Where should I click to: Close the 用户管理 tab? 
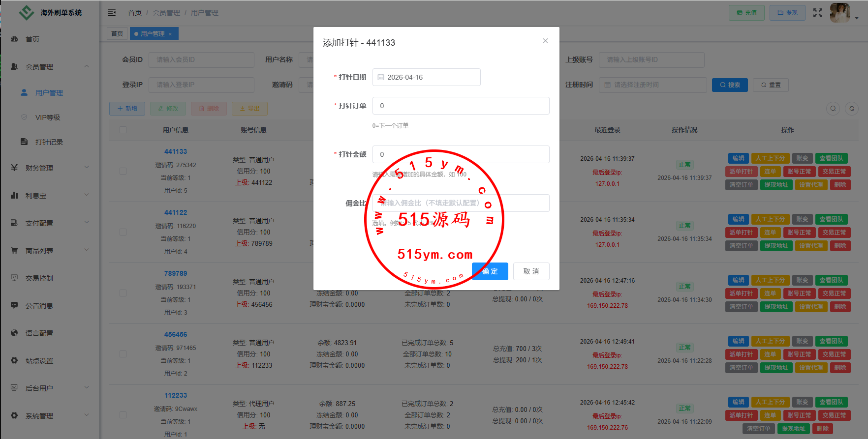(170, 34)
